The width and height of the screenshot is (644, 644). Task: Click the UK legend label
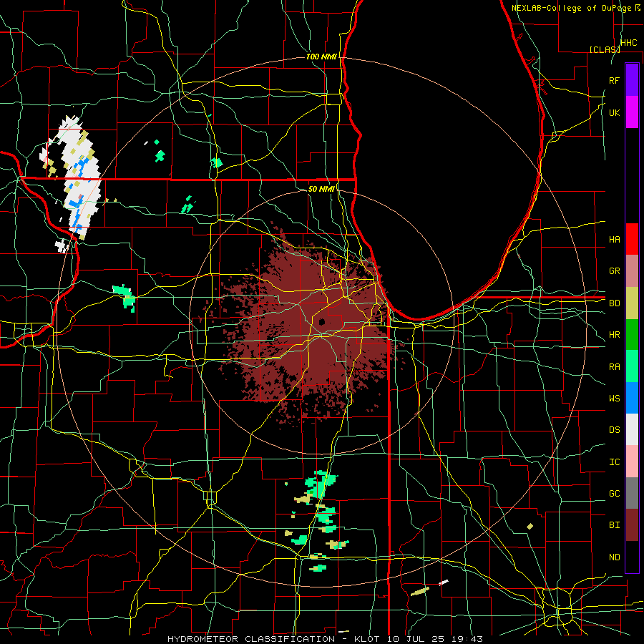614,112
